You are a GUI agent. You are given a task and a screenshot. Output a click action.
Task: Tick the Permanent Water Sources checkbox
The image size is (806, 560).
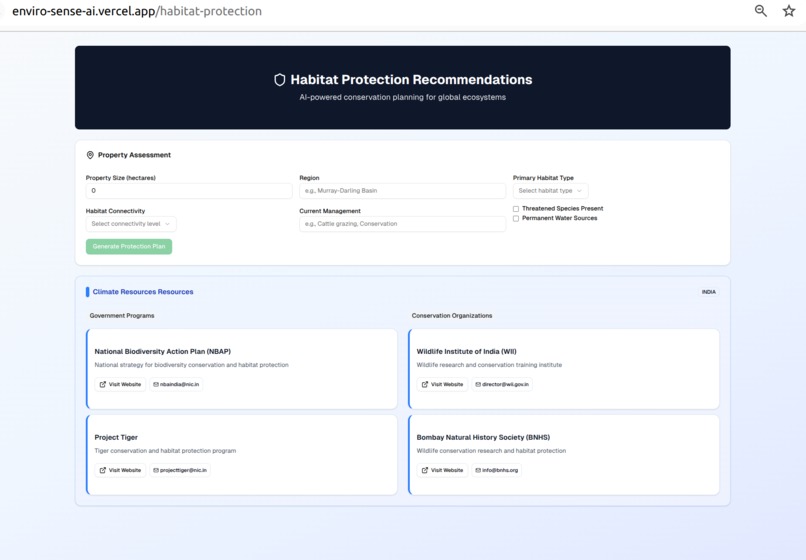[516, 219]
